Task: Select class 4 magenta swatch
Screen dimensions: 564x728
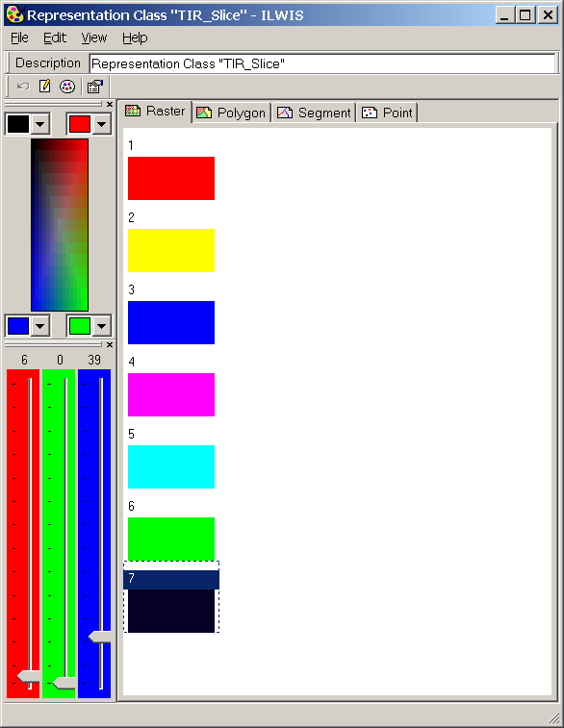Action: click(x=171, y=394)
